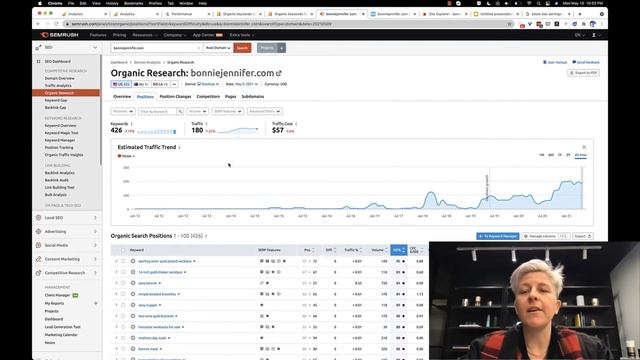Open the Advanced filters dropdown
640x360 pixels.
point(264,111)
